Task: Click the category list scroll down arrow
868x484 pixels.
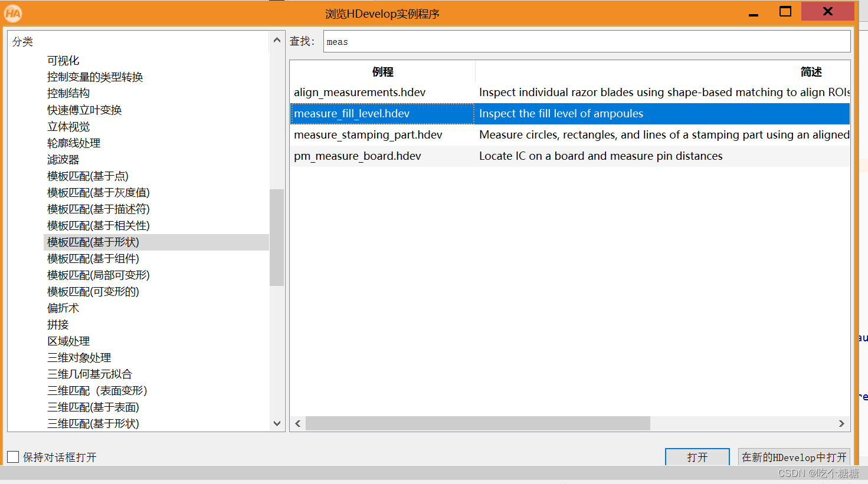Action: tap(277, 423)
